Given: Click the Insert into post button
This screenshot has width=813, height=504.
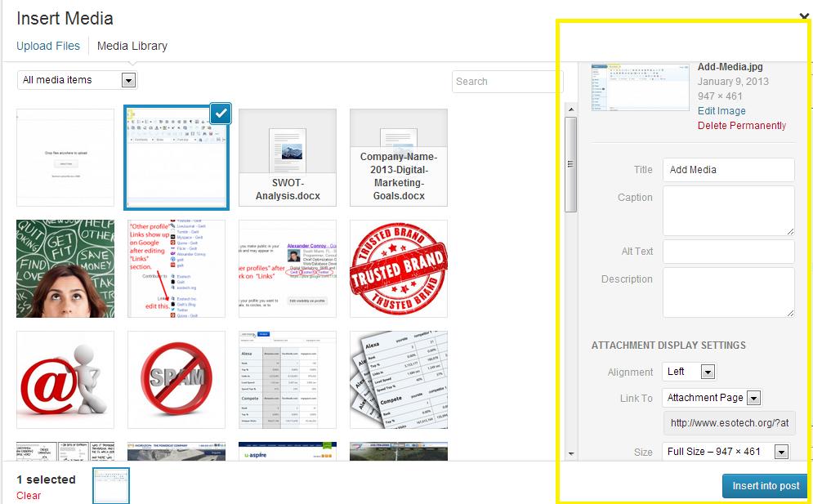Looking at the screenshot, I should click(766, 486).
